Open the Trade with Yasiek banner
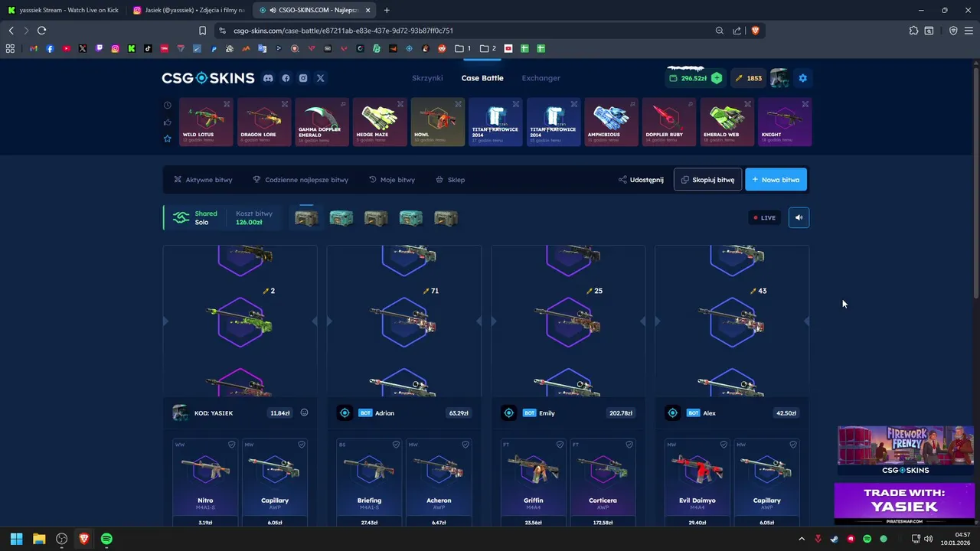Image resolution: width=980 pixels, height=551 pixels. 906,503
